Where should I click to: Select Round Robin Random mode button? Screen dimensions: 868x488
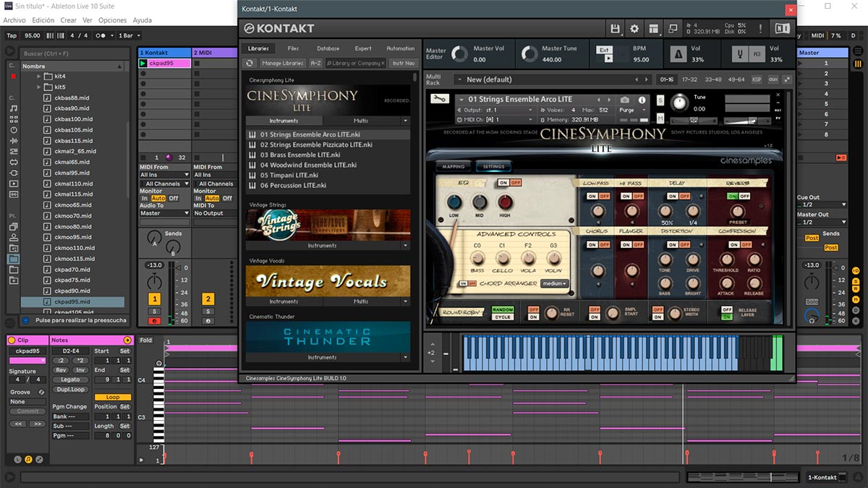pyautogui.click(x=502, y=309)
